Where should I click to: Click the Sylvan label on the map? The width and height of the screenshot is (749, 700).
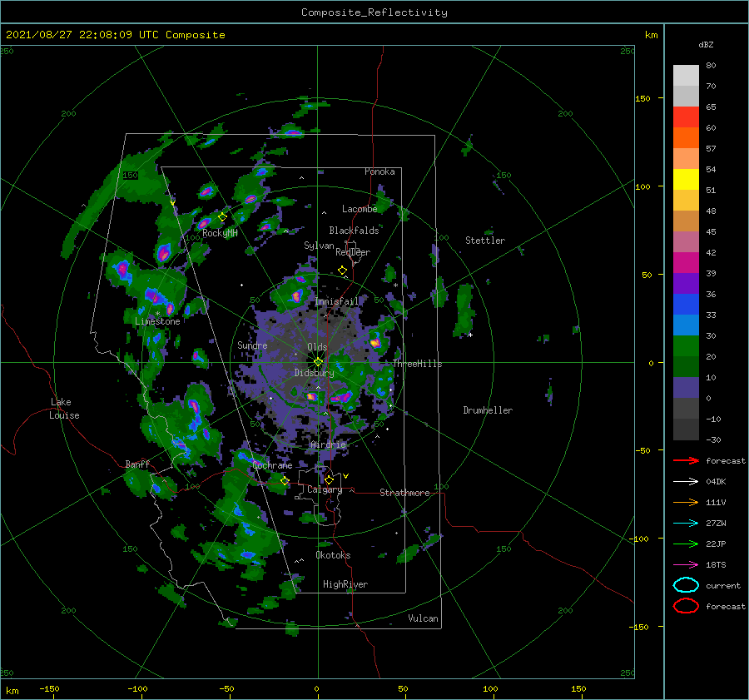(319, 246)
